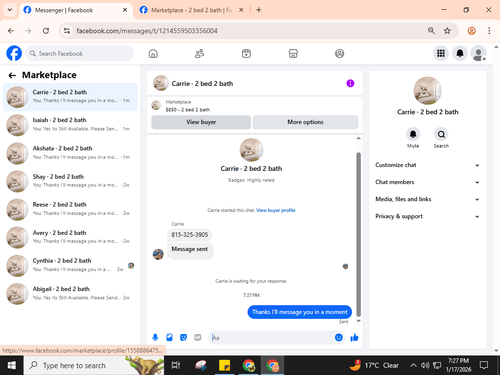The image size is (500, 375).
Task: Open Abigail - 2 bed 2 bath conversation
Action: tap(70, 294)
